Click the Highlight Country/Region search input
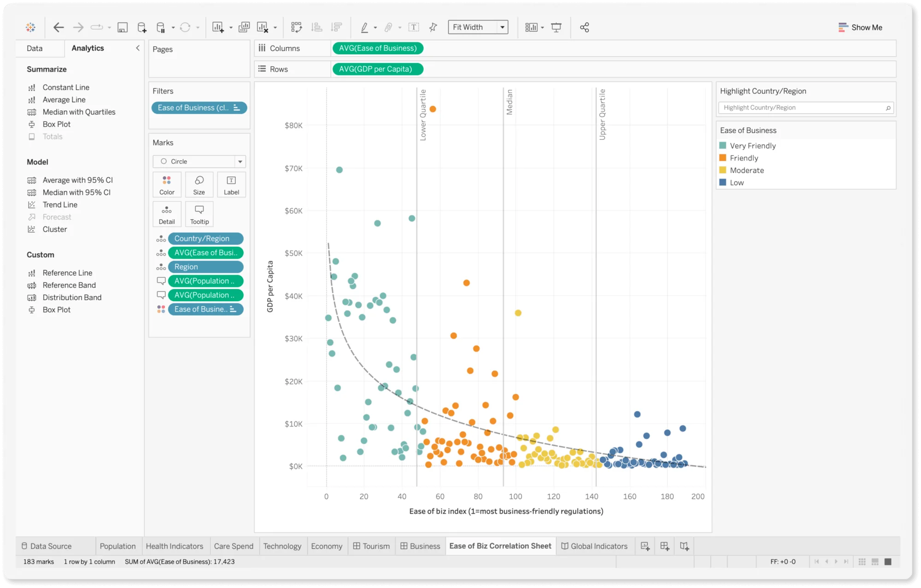Screen dimensions: 921x588 804,107
